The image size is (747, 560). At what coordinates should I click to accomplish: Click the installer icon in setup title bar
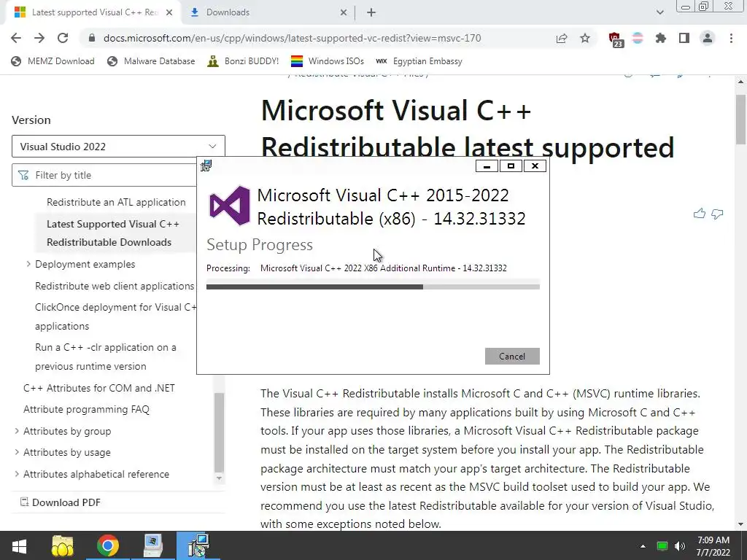pos(206,166)
